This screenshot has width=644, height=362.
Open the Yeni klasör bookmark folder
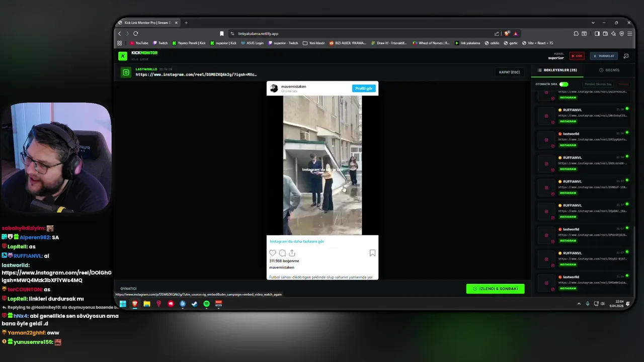click(313, 43)
